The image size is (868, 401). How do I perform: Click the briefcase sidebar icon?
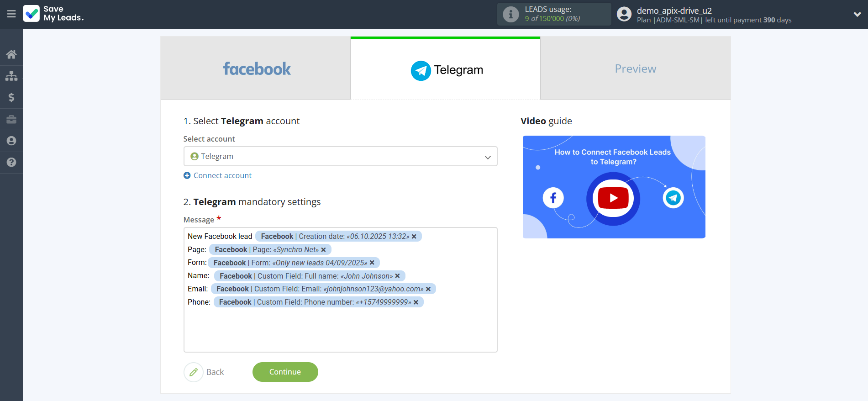click(11, 119)
